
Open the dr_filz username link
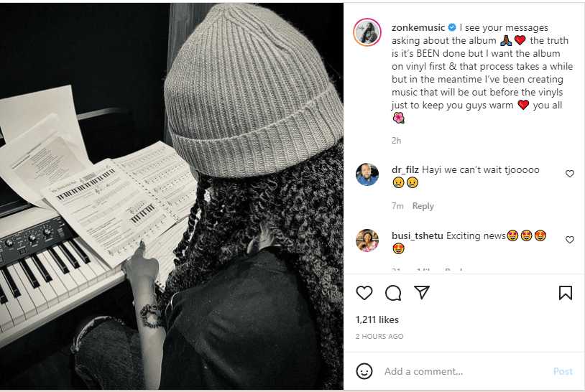tap(405, 170)
